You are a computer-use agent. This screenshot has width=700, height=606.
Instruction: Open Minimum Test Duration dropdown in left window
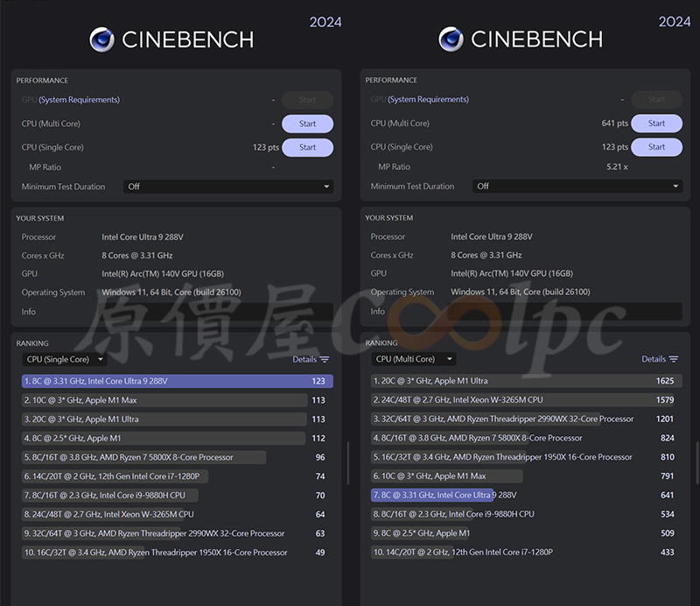[x=228, y=187]
